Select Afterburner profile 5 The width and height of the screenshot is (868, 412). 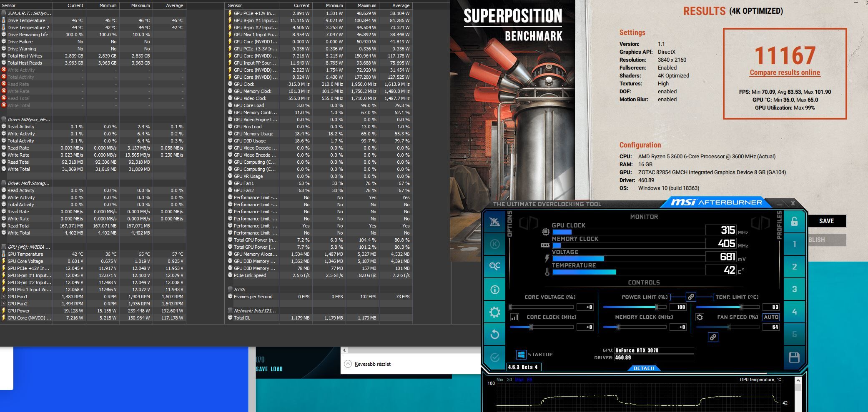point(794,334)
